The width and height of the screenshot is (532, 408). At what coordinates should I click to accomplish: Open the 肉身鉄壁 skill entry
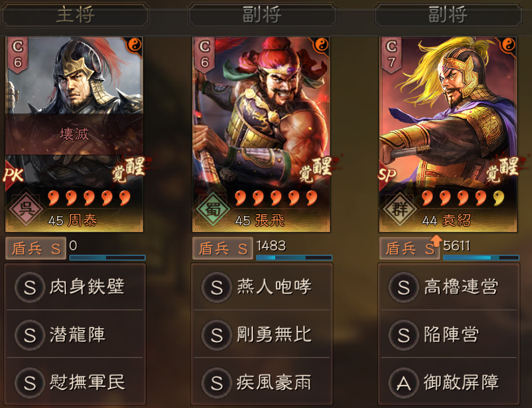click(x=75, y=287)
